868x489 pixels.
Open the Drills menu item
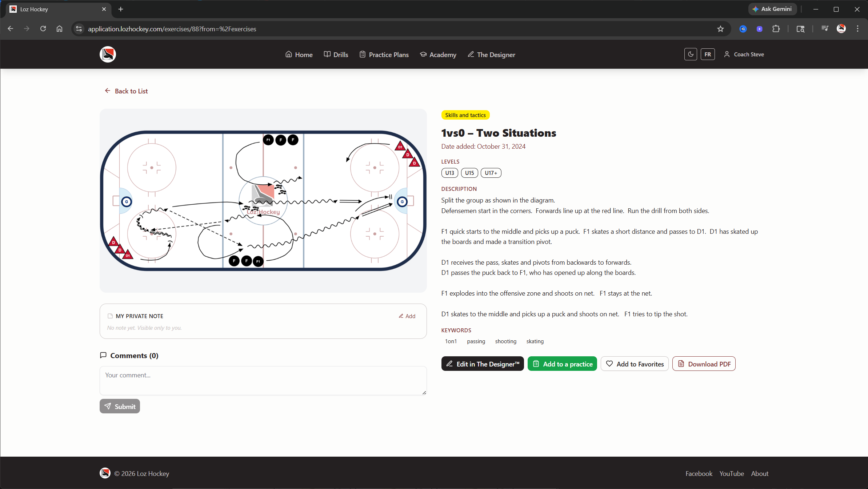click(336, 55)
